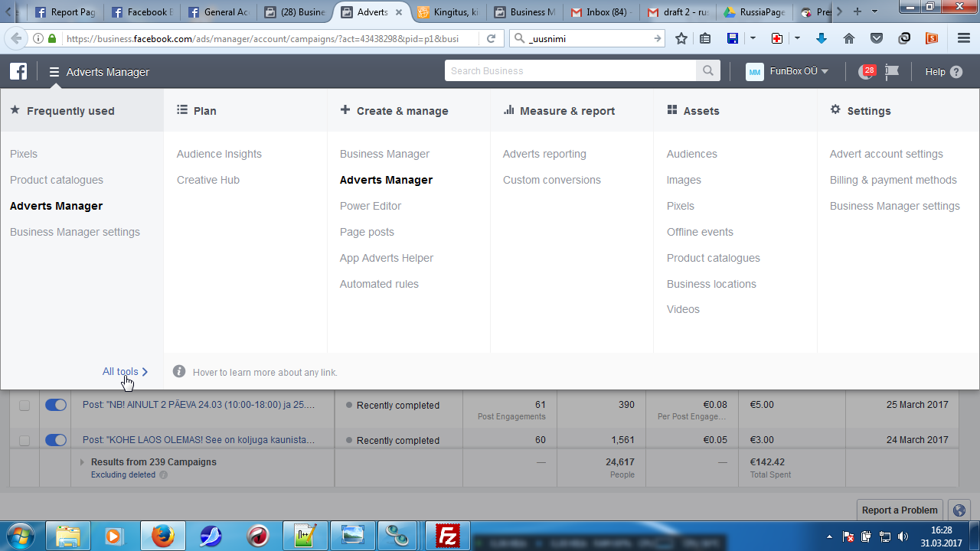Image resolution: width=980 pixels, height=551 pixels.
Task: Open the dropdown arrow next to the save icon
Action: [753, 38]
